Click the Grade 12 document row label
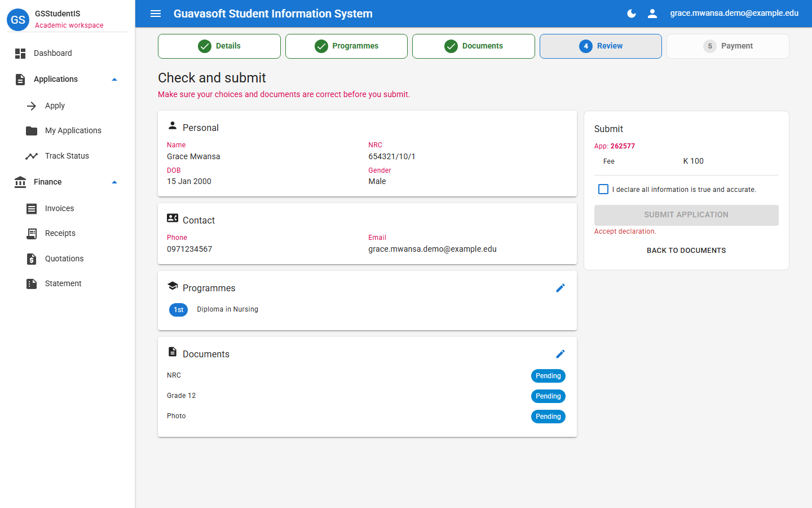Image resolution: width=812 pixels, height=508 pixels. [181, 396]
